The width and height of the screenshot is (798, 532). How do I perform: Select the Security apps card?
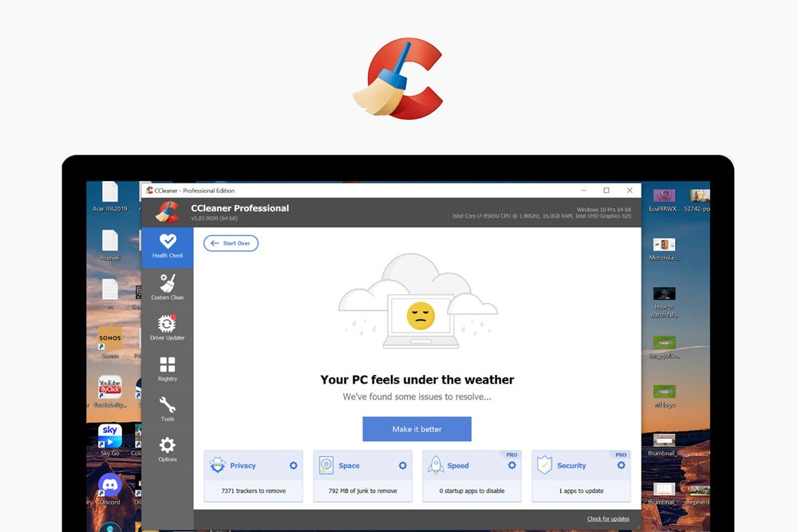pyautogui.click(x=581, y=477)
